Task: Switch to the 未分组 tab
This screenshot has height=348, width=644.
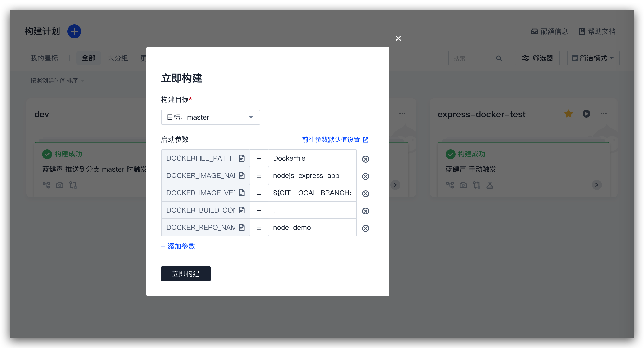Action: pyautogui.click(x=118, y=58)
